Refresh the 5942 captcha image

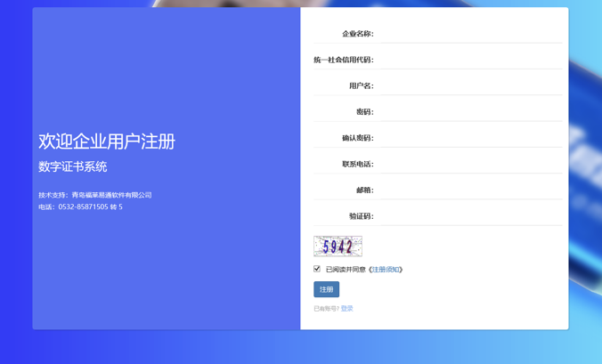click(338, 246)
